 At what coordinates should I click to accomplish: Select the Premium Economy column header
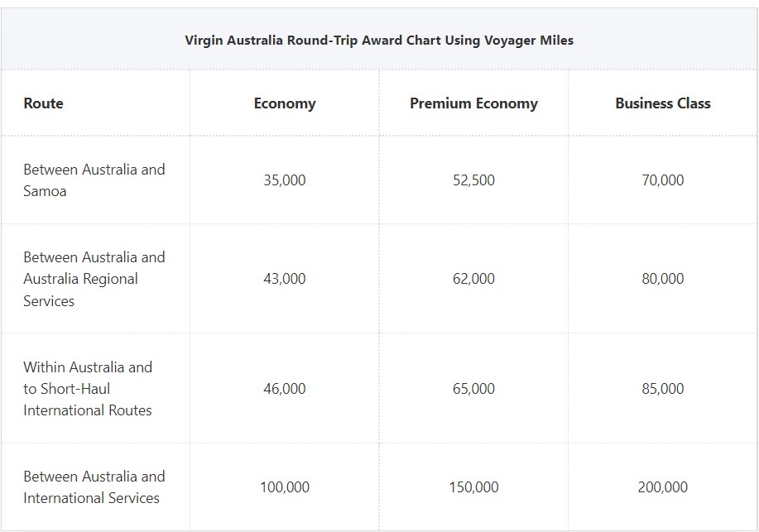pyautogui.click(x=474, y=103)
